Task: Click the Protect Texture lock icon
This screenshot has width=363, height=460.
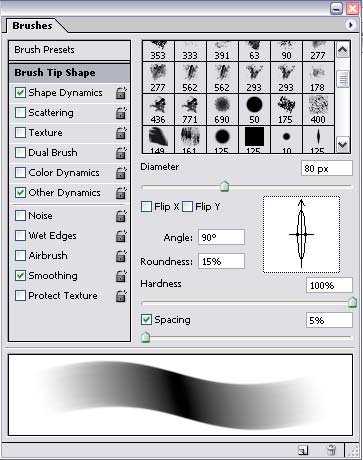Action: 121,296
